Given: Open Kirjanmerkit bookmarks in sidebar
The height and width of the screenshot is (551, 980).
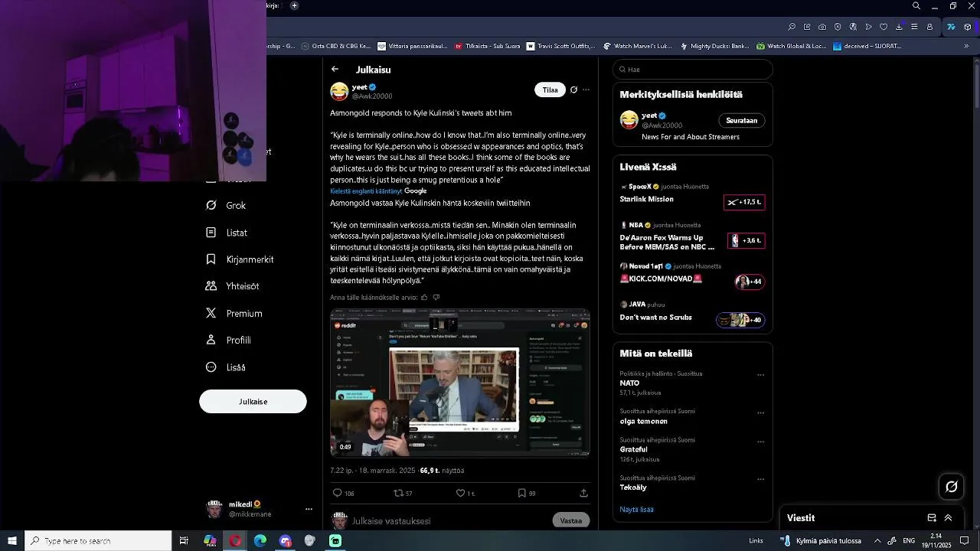Looking at the screenshot, I should pyautogui.click(x=240, y=259).
